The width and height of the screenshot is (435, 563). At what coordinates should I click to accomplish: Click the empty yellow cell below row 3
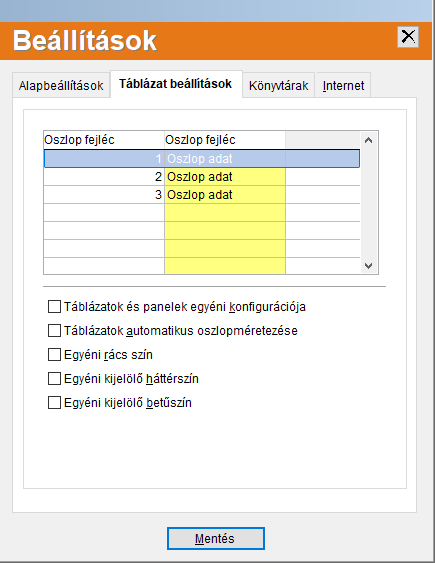(225, 213)
